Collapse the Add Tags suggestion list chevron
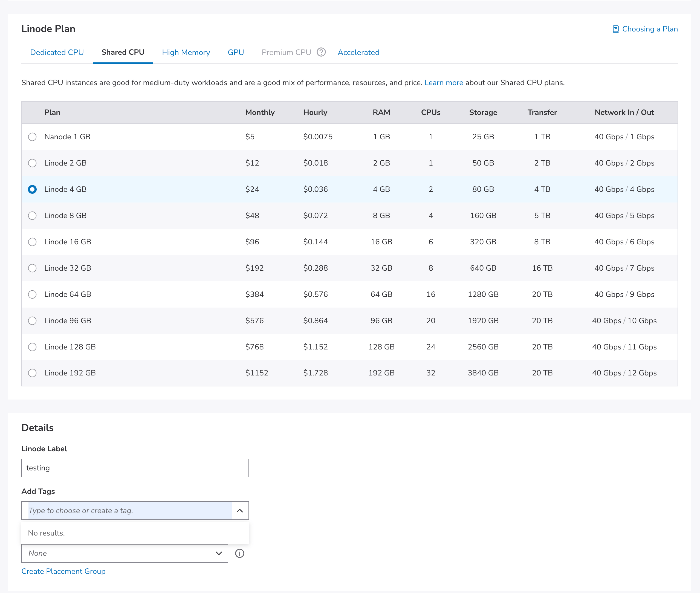 240,511
